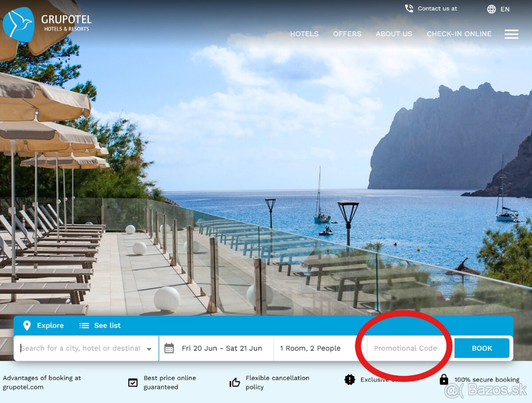This screenshot has height=403, width=532.
Task: Open the Fri 20 Jun - Sat 21 Jun date picker
Action: coord(216,348)
